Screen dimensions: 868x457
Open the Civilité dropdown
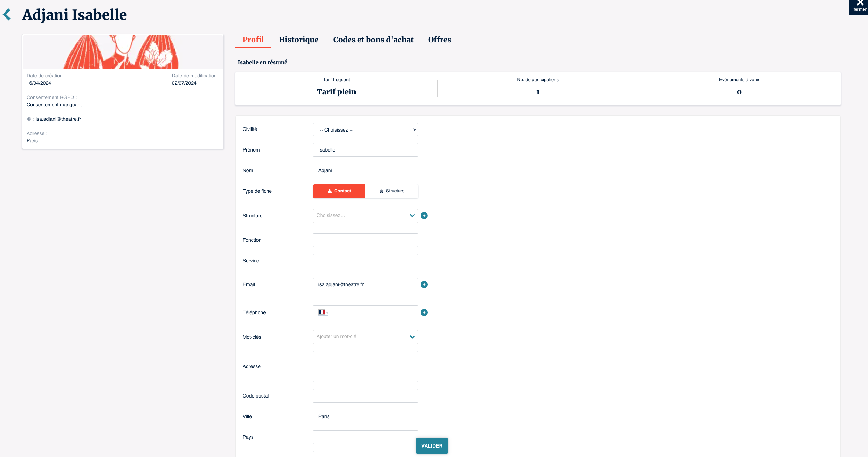[x=365, y=129]
